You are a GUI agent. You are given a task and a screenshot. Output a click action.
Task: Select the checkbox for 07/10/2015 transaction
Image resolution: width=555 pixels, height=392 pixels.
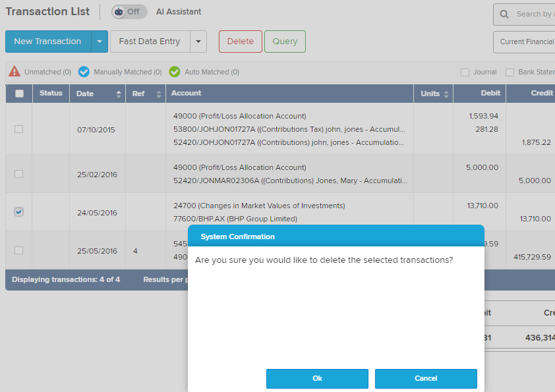point(19,129)
